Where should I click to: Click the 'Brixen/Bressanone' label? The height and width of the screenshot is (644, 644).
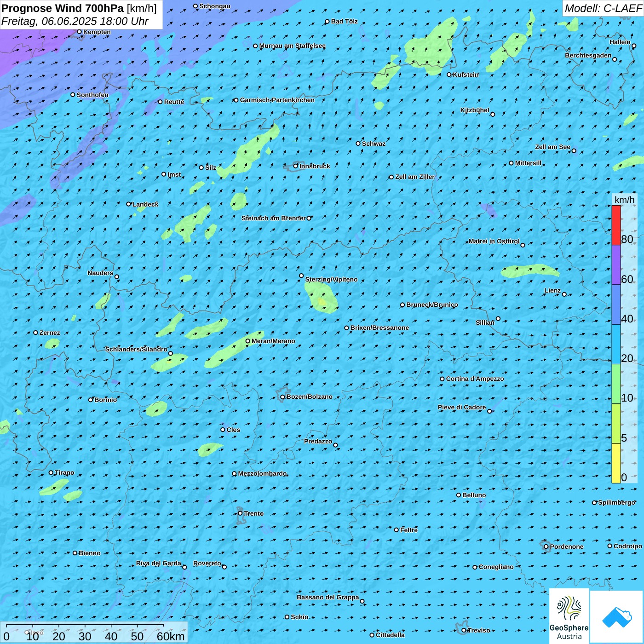tap(379, 328)
